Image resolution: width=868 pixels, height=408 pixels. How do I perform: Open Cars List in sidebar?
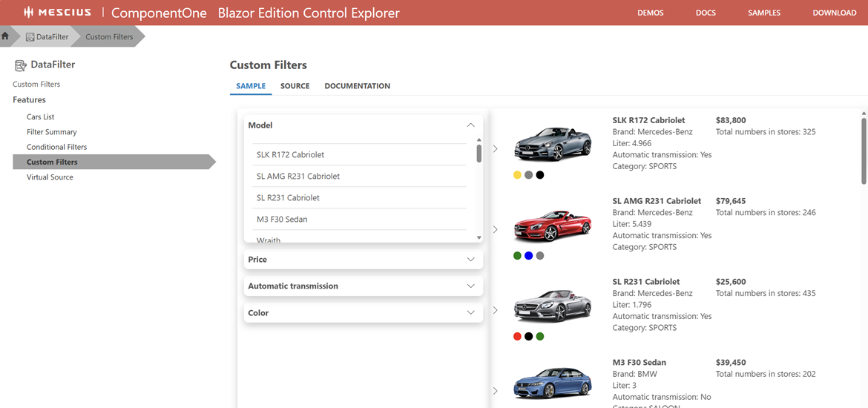(x=40, y=116)
